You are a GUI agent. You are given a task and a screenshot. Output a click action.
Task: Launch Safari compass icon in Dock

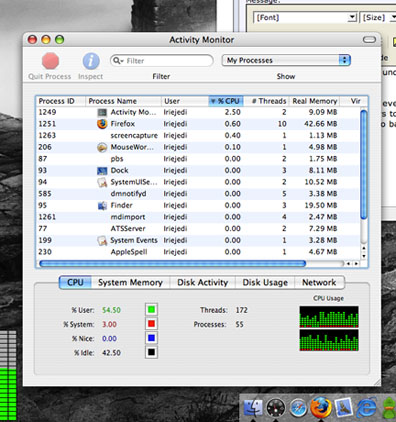[x=298, y=407]
